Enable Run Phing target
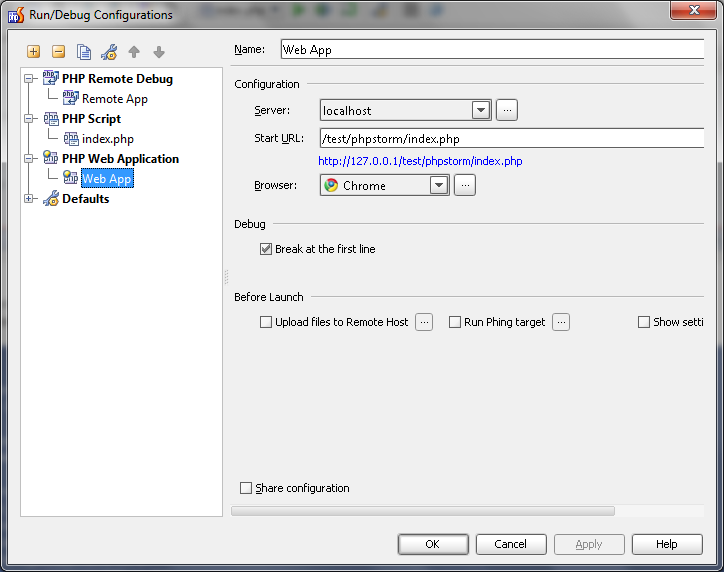 455,322
